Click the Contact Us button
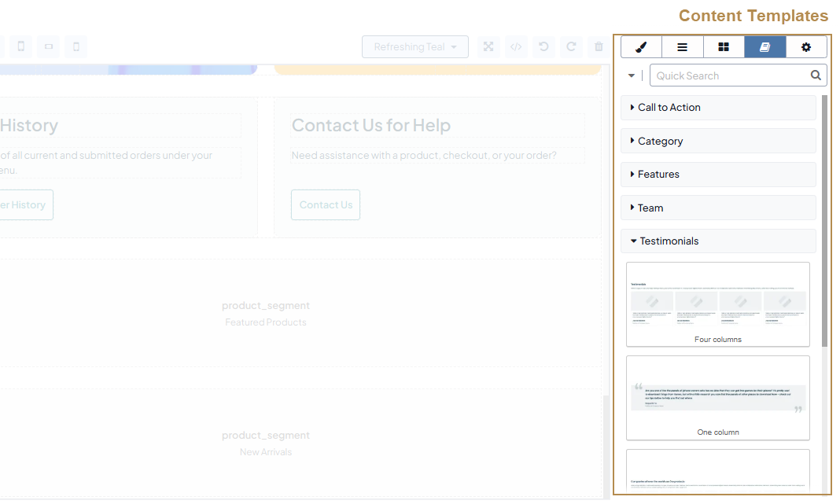 click(x=326, y=204)
